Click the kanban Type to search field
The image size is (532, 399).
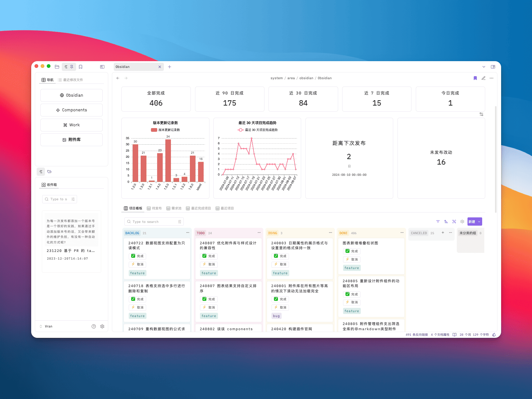tap(154, 222)
